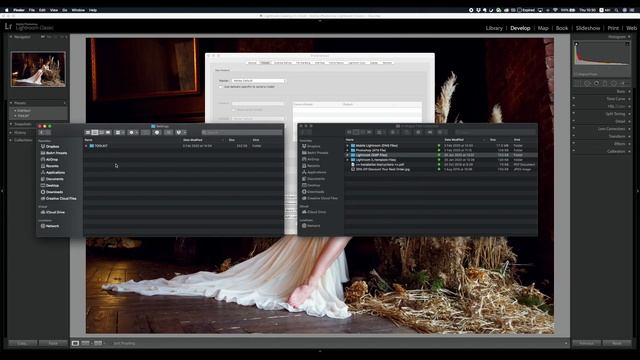Select the Crop Overlay tool in Lightroom
The height and width of the screenshot is (360, 640).
click(x=578, y=83)
